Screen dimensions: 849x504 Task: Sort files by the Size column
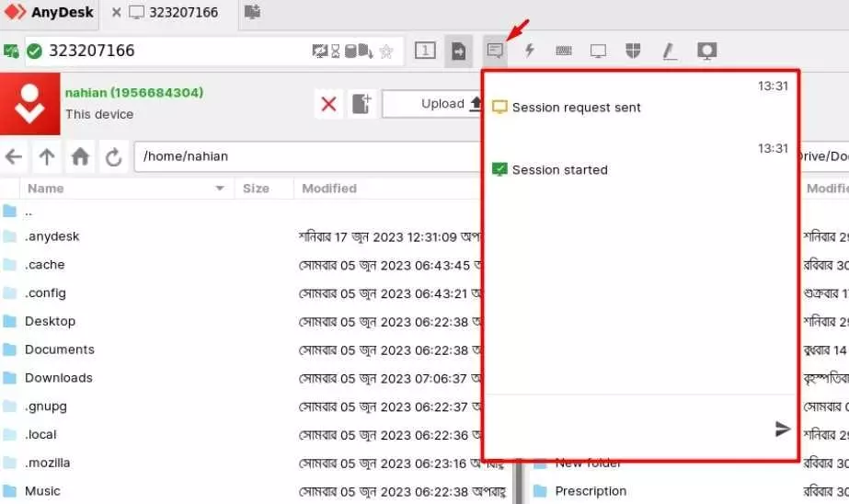[x=264, y=189]
